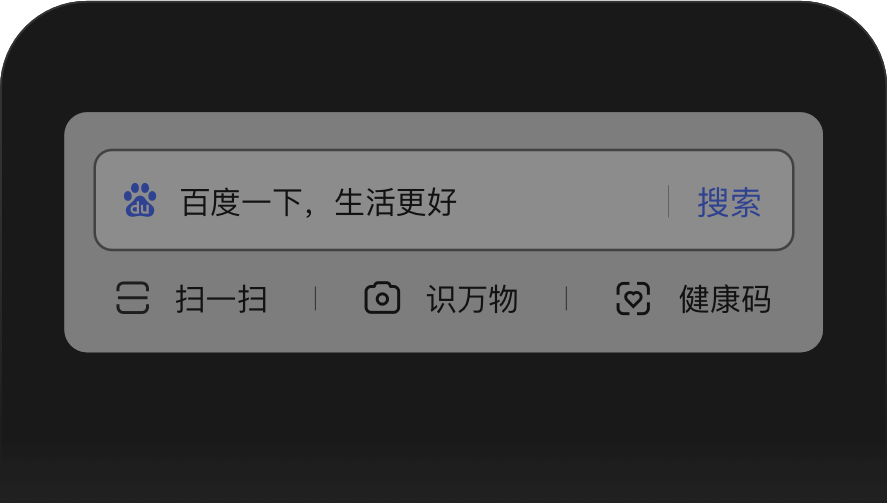Click the blue 搜索 button

click(729, 202)
